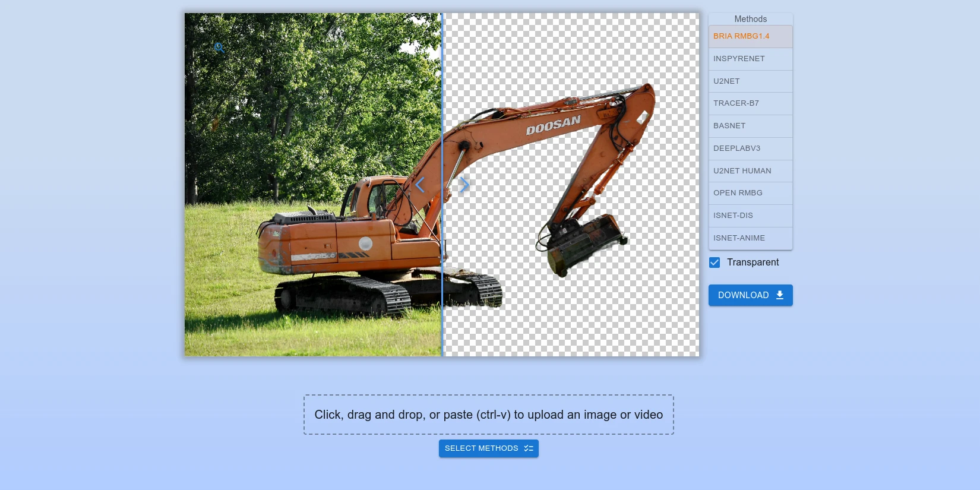Select the U2NET HUMAN method

[750, 171]
